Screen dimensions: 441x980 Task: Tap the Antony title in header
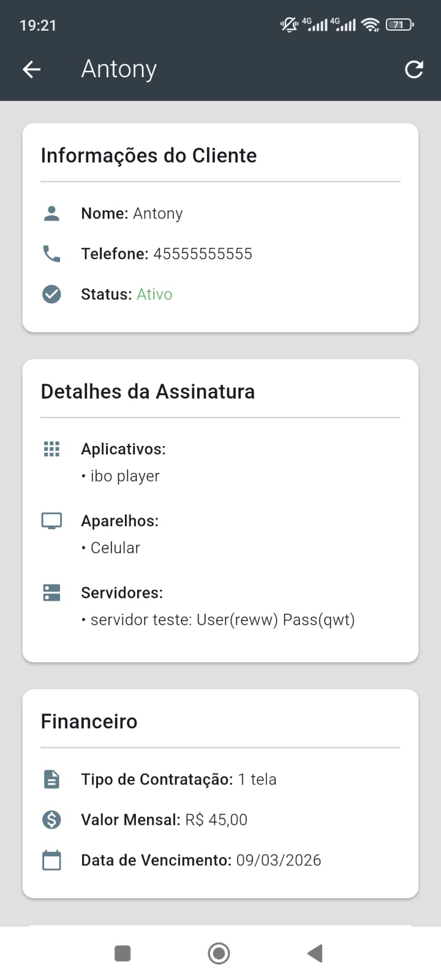point(119,69)
